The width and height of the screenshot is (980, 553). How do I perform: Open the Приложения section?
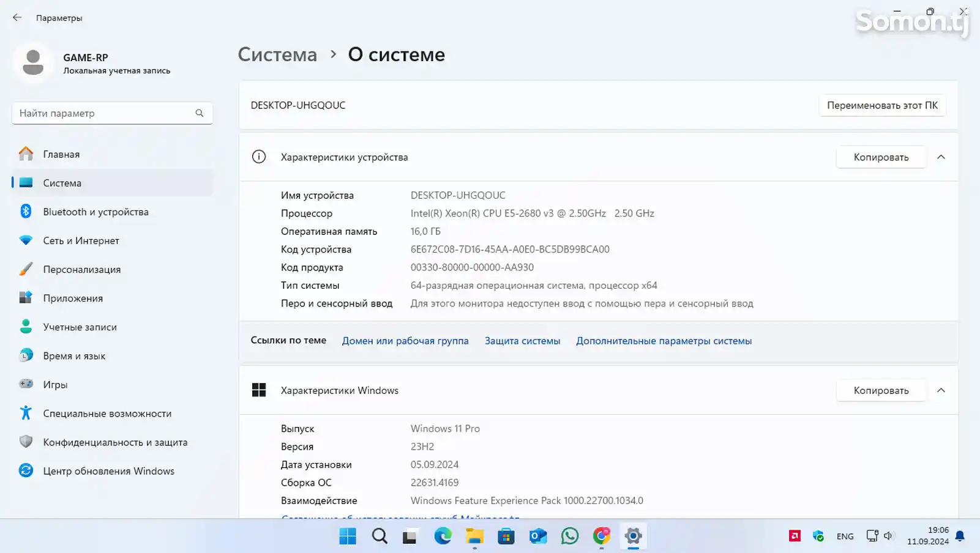[112, 298]
